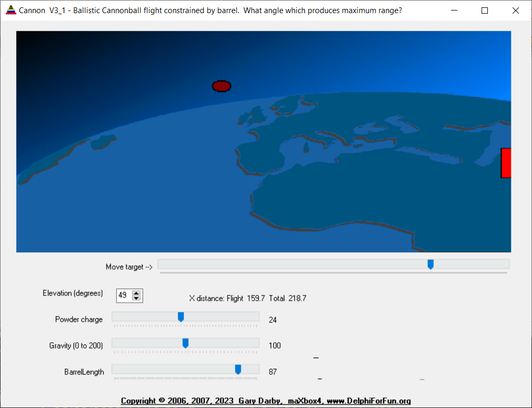Maximize the Cannon window

485,11
